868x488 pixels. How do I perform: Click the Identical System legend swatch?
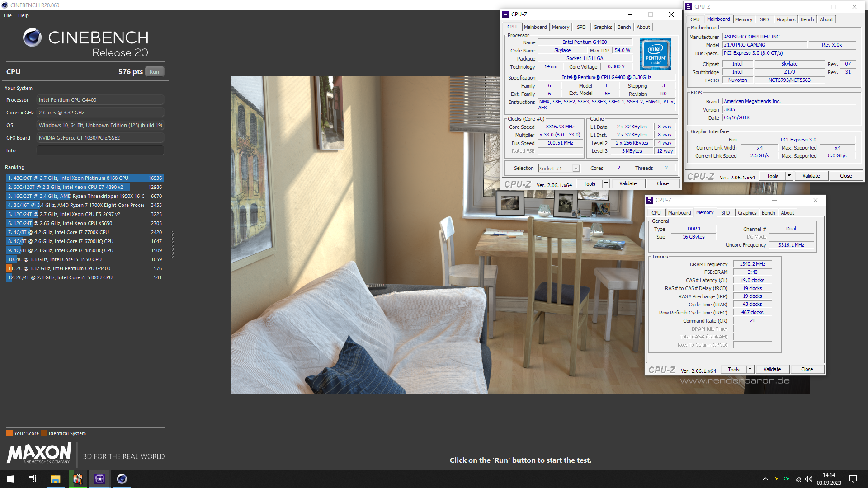point(44,433)
